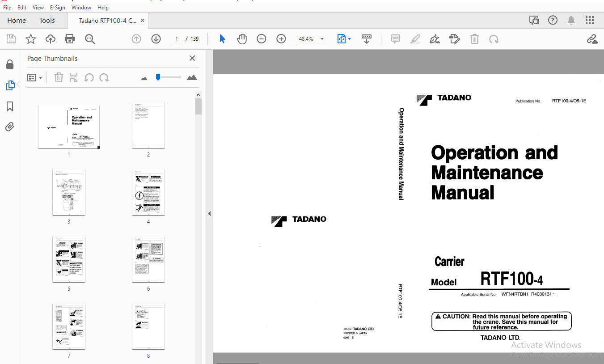The image size is (604, 364).
Task: Open the Attachments paperclip icon
Action: 10,127
